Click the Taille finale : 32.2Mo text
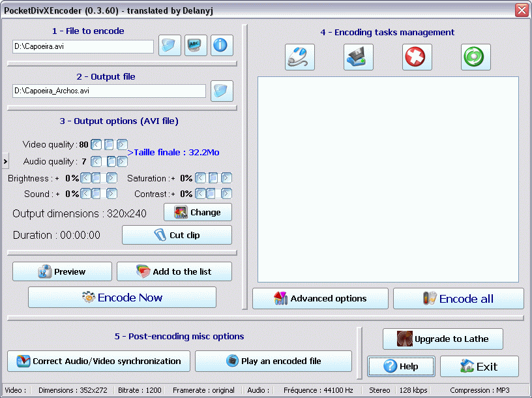The image size is (532, 398). 173,153
